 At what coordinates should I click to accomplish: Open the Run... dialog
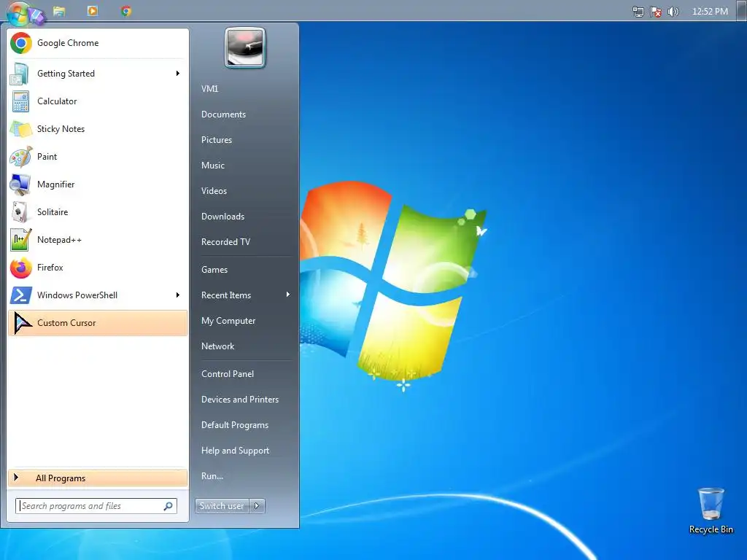pyautogui.click(x=212, y=475)
